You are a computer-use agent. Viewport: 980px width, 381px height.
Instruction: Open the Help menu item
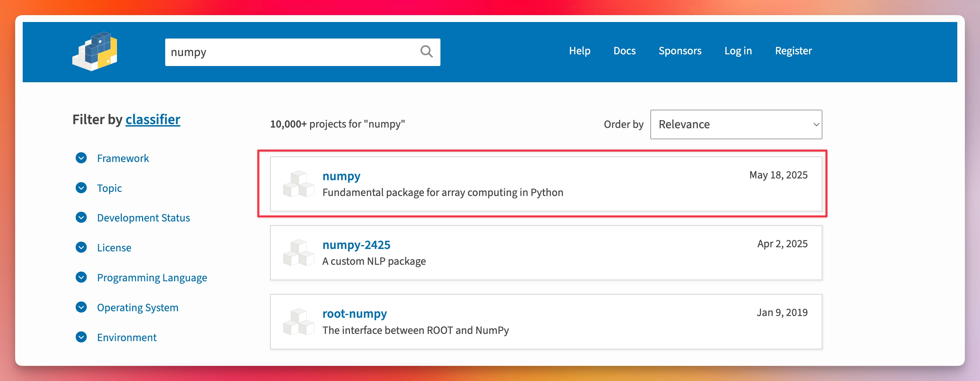tap(579, 51)
